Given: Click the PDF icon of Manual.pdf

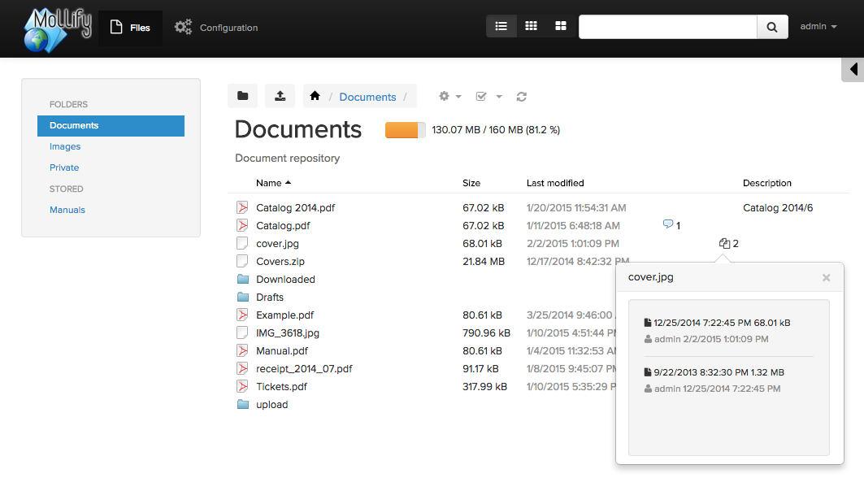Looking at the screenshot, I should click(x=242, y=351).
